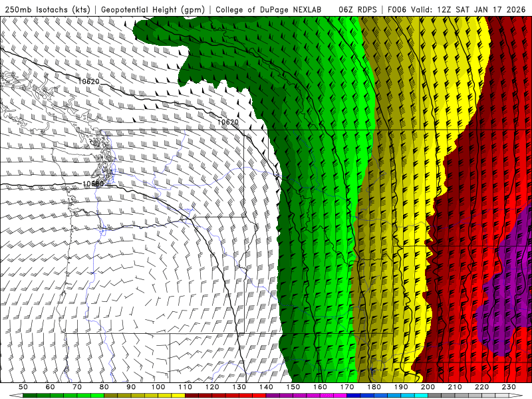Click the 10620 contour label beside green shading
Viewport: 532px width, 399px height.
(x=227, y=122)
